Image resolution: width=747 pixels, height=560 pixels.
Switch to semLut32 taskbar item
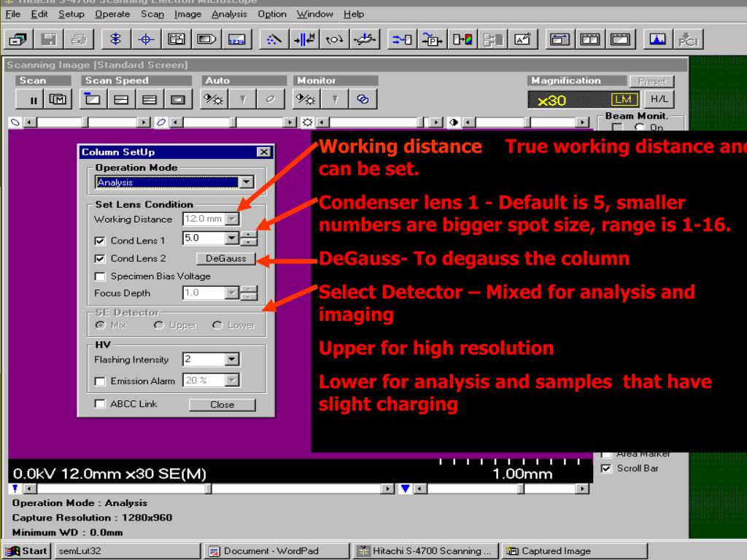tap(127, 551)
